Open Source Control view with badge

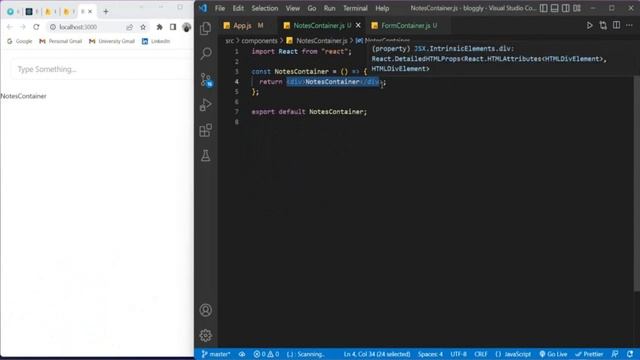tap(206, 79)
